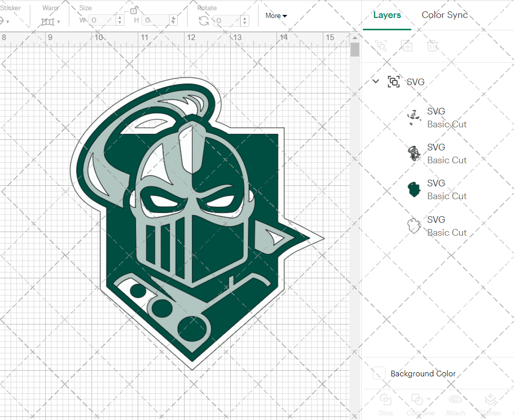Open the Duplicate layer icon above Layers

(407, 46)
